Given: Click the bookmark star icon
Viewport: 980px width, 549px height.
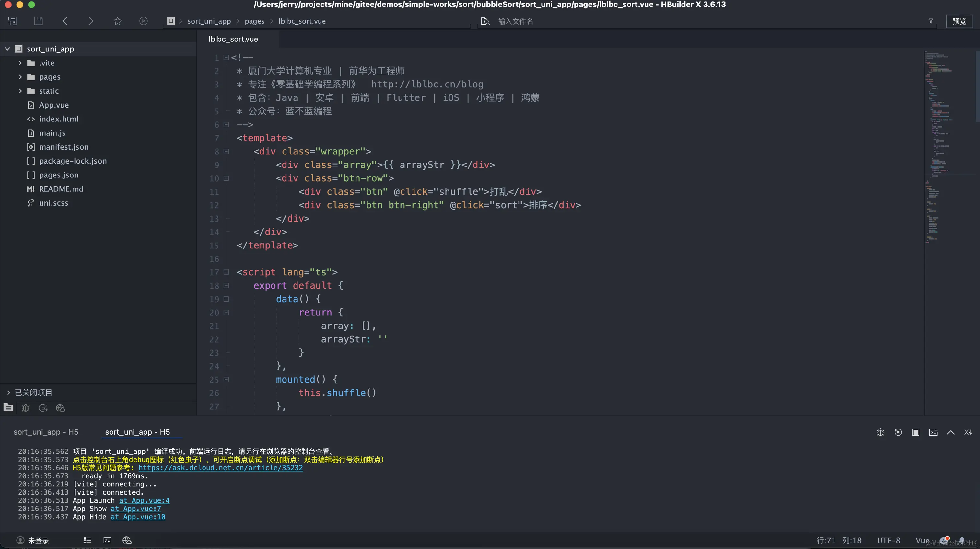Looking at the screenshot, I should [117, 21].
